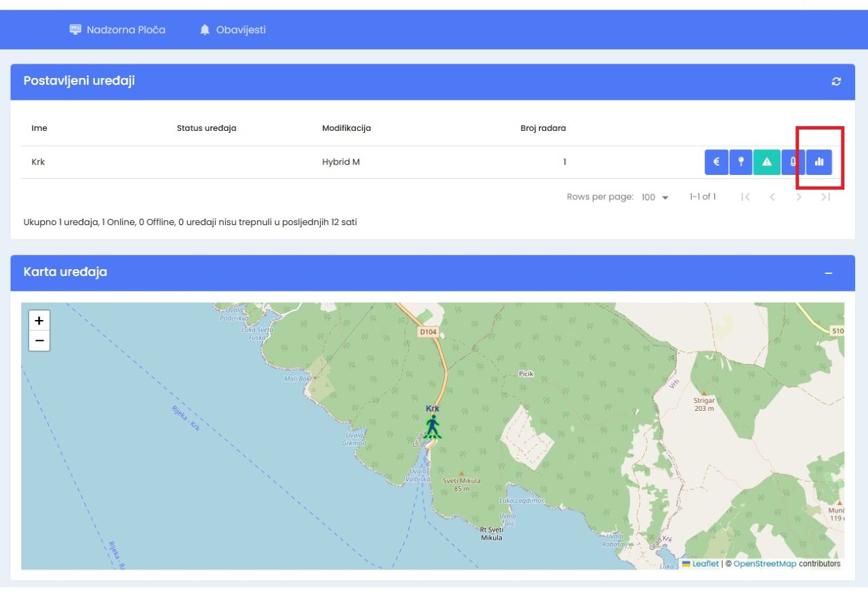
Task: Open the Rows per page dropdown
Action: pyautogui.click(x=655, y=197)
